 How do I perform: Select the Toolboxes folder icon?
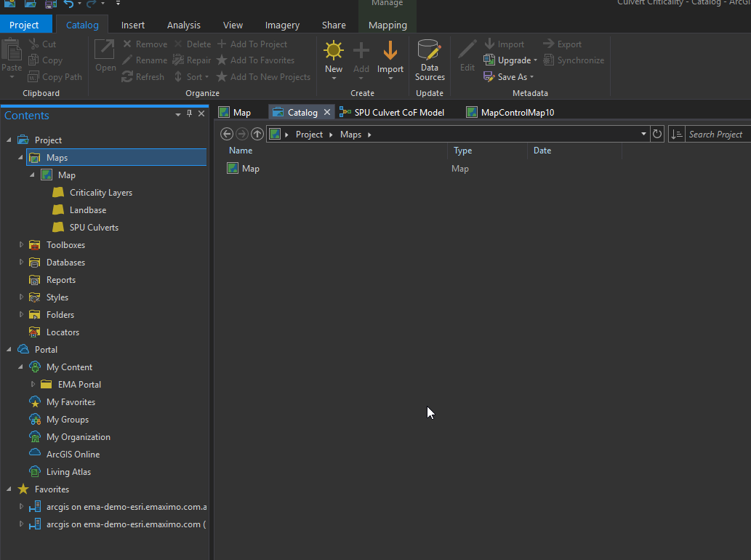(x=34, y=245)
